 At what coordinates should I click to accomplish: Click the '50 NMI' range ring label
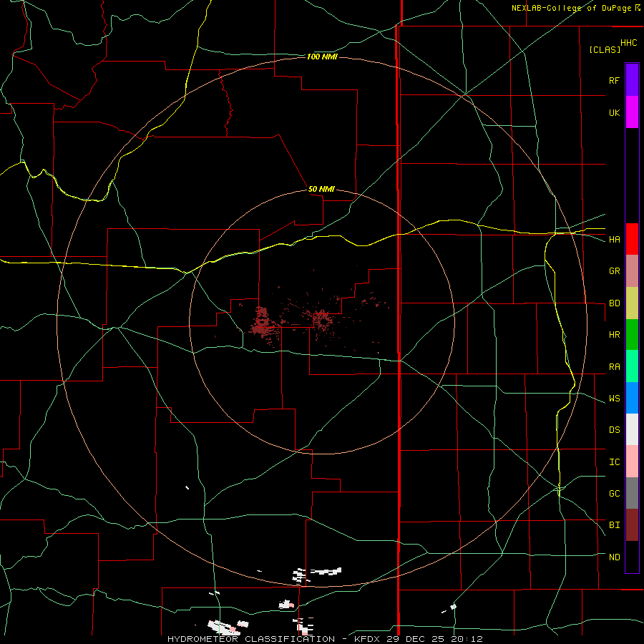pyautogui.click(x=321, y=189)
